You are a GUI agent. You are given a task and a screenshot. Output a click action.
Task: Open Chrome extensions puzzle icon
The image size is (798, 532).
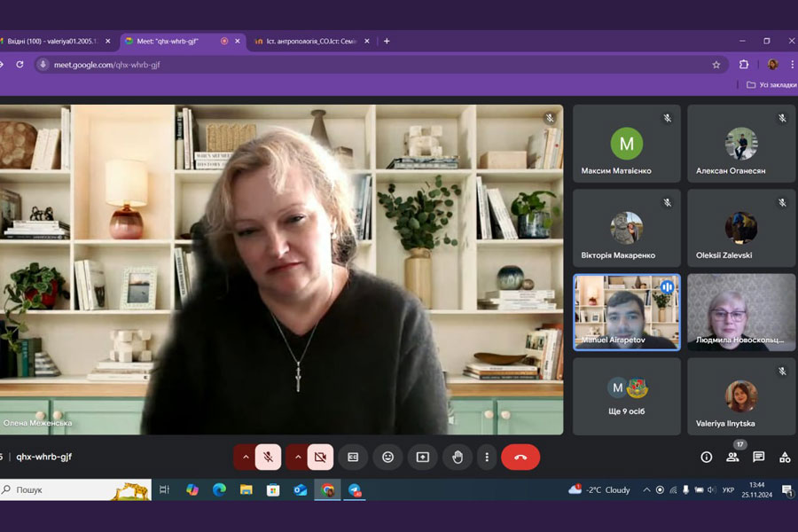click(744, 65)
